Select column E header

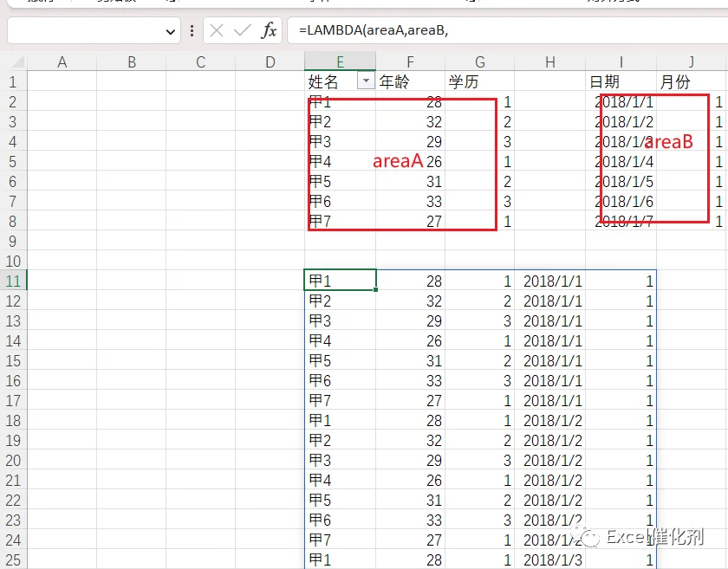[340, 61]
